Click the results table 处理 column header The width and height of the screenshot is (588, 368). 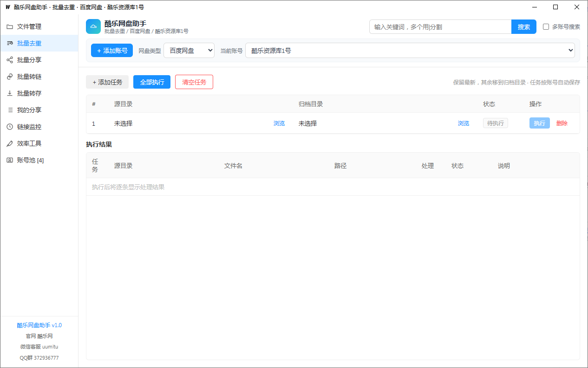(x=428, y=166)
